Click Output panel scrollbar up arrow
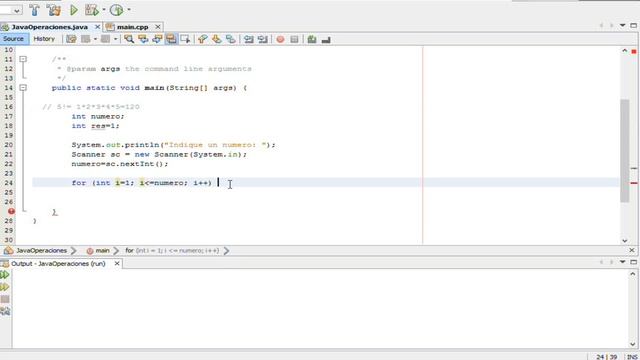 point(633,274)
